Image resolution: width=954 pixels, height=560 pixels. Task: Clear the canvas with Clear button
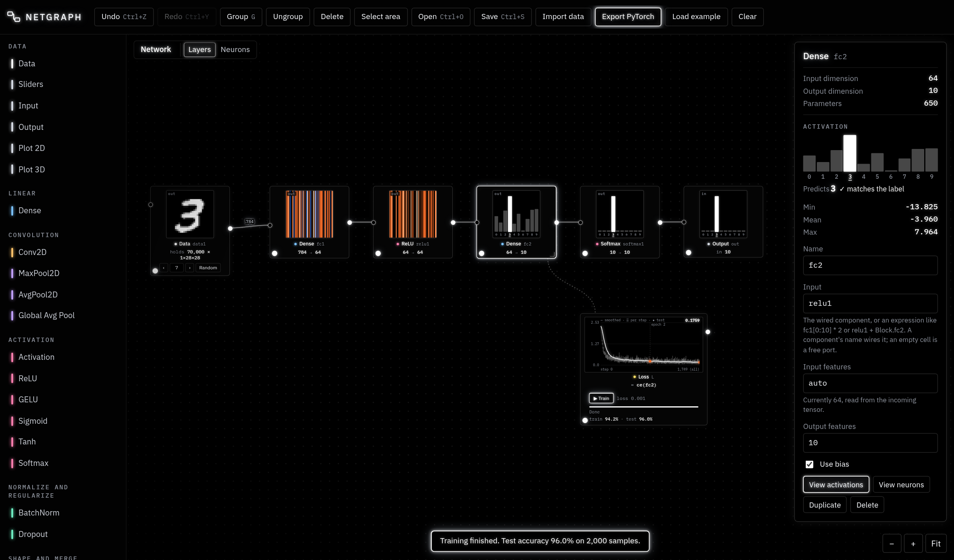[747, 17]
